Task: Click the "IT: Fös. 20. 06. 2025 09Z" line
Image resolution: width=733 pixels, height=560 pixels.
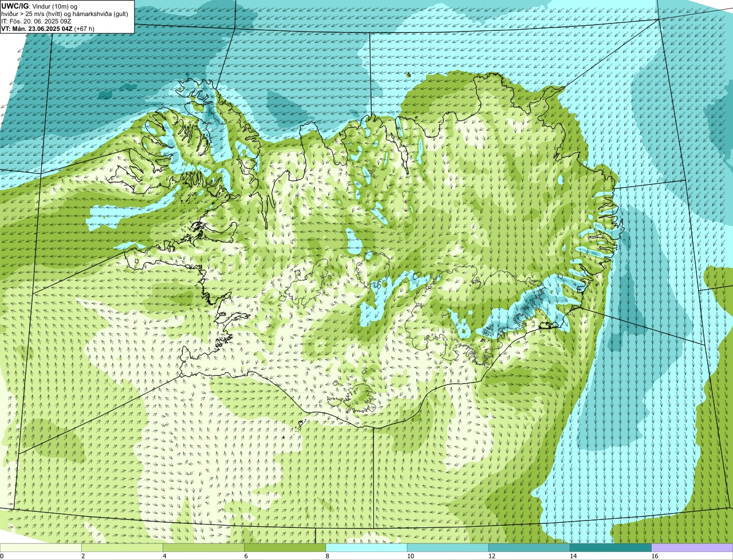Action: 36,21
